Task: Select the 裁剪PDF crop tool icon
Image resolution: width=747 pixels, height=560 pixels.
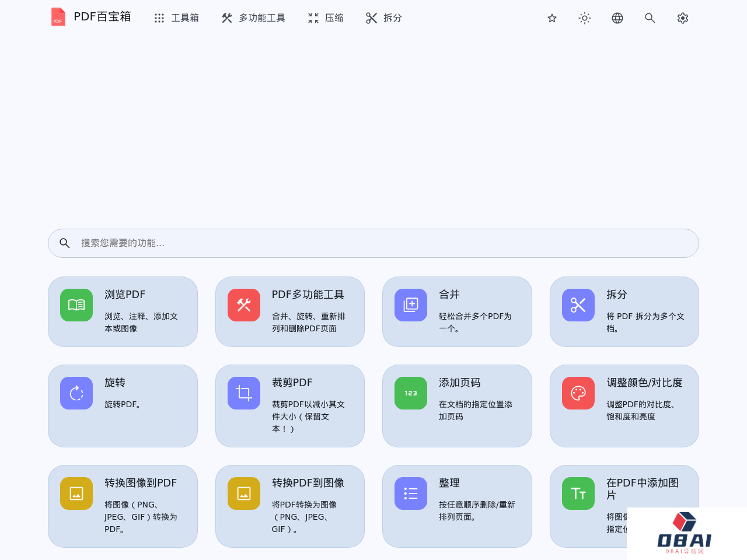Action: pos(243,393)
